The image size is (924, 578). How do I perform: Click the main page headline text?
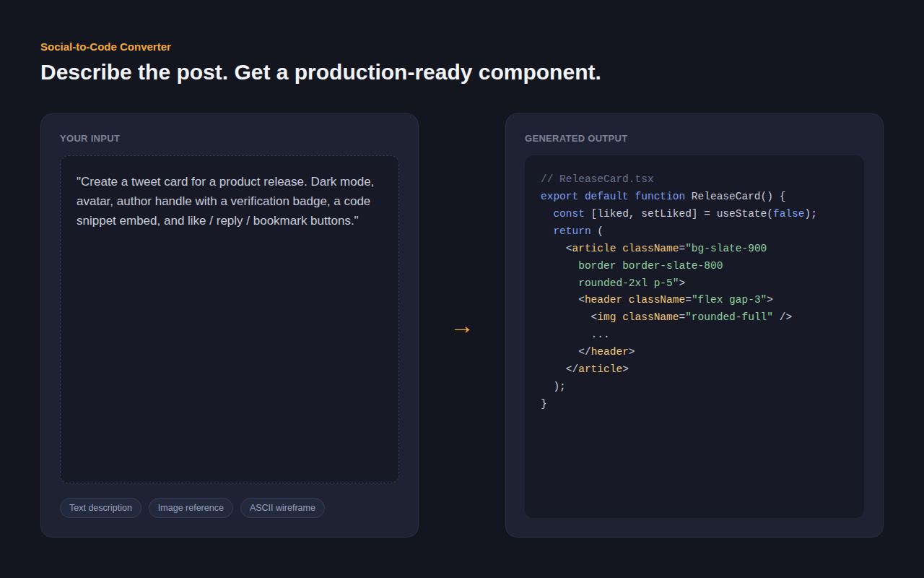[x=321, y=72]
